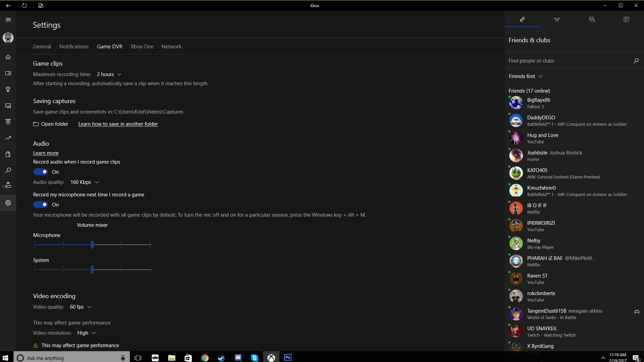Open Task View on the taskbar
Screen dimensions: 644x362
coord(138,358)
